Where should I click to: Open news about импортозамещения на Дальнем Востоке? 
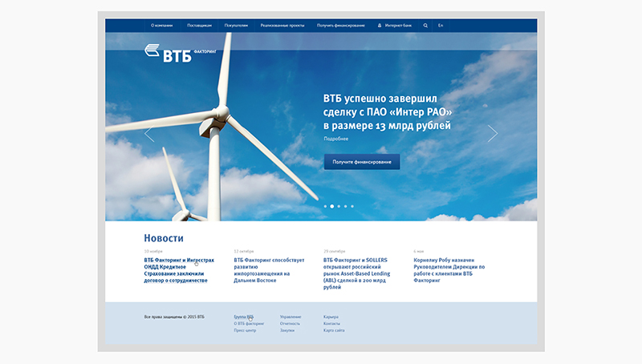tap(269, 270)
